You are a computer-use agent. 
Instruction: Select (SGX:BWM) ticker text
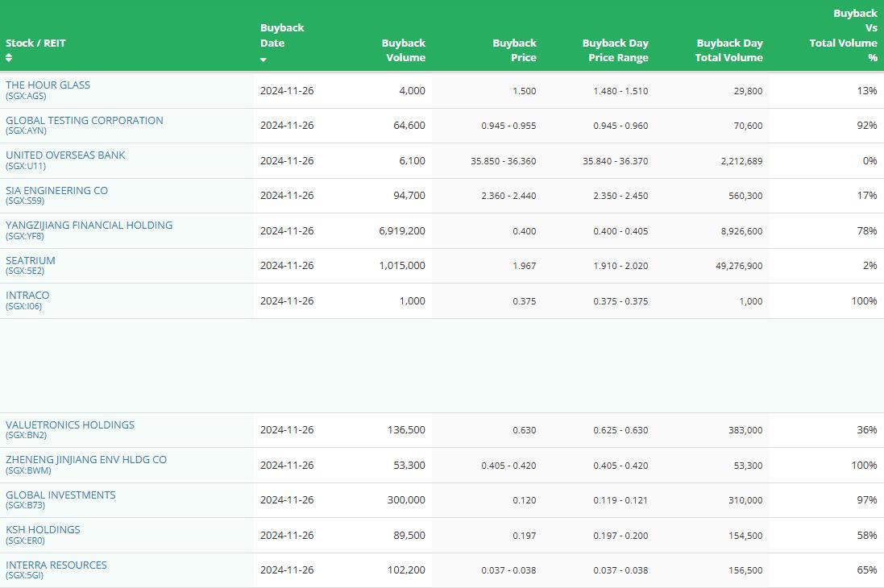click(28, 470)
